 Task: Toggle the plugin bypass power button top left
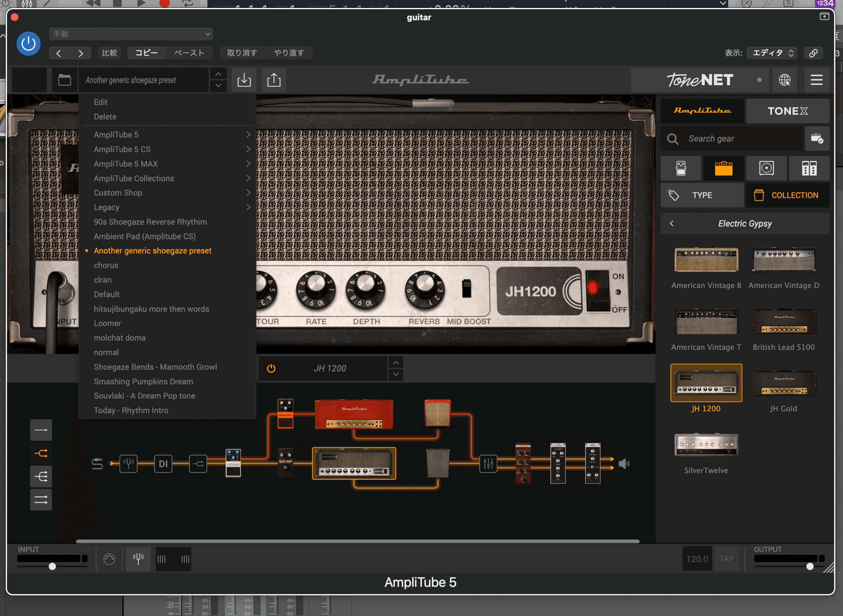tap(28, 44)
